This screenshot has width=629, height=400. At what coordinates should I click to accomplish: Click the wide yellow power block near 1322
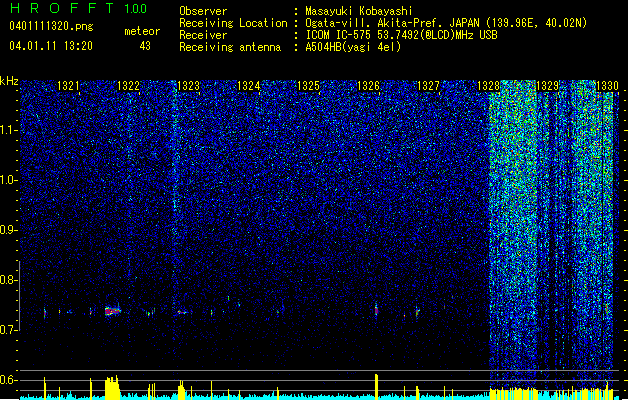[x=112, y=388]
